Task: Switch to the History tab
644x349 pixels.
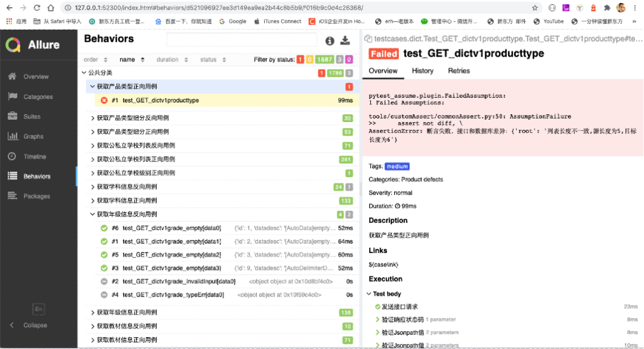Action: 422,70
